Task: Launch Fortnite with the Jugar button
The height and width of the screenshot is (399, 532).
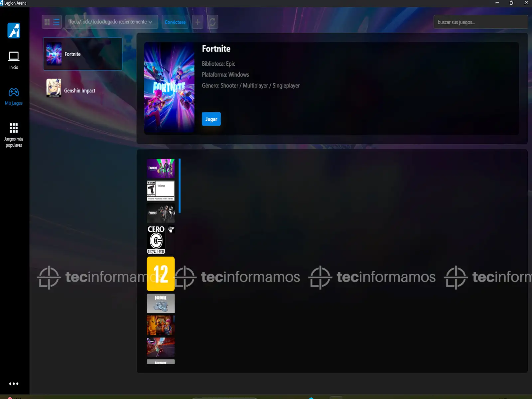Action: click(x=211, y=119)
